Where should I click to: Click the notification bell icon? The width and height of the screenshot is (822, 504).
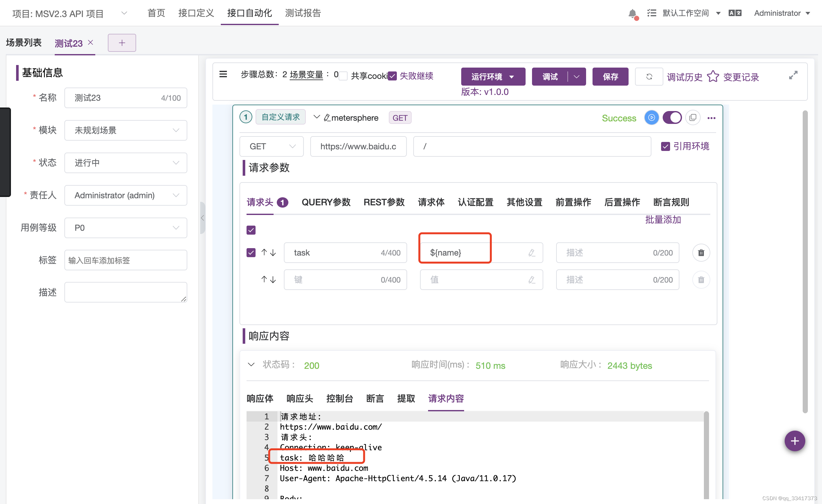tap(632, 13)
